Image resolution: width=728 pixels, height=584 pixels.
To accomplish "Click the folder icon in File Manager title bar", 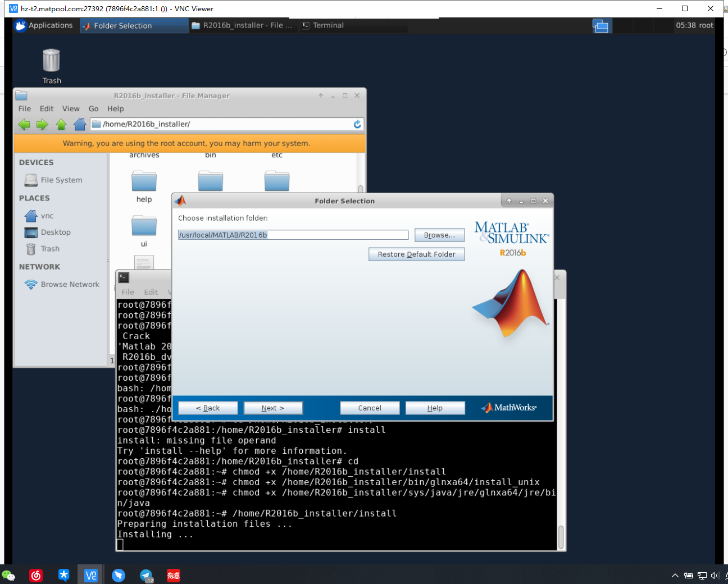I will pos(21,95).
